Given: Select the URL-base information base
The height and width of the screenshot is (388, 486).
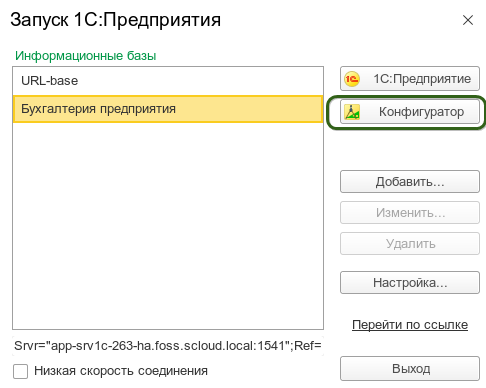Looking at the screenshot, I should pyautogui.click(x=168, y=81).
